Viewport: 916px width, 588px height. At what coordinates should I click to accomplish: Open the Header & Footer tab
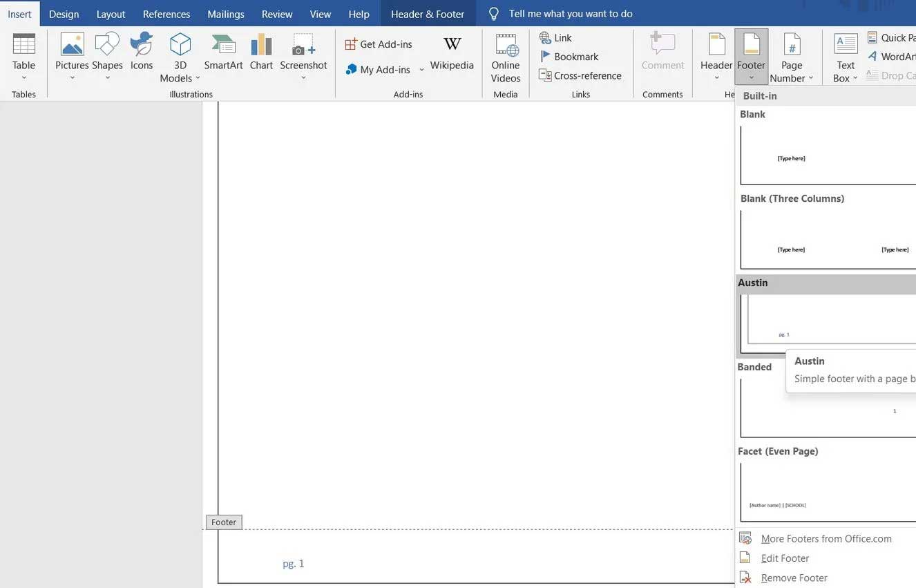[428, 14]
